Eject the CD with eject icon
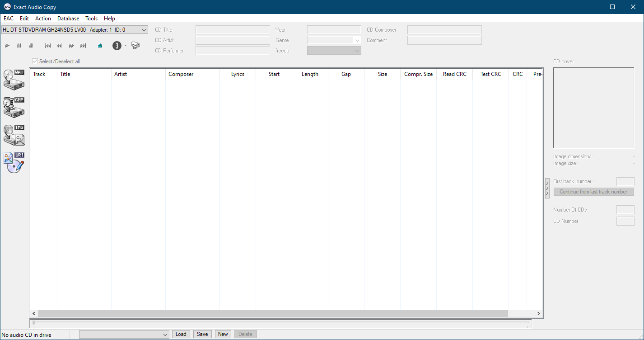 [100, 46]
